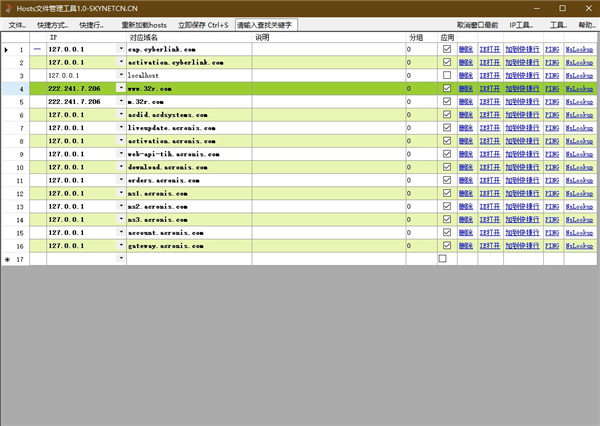The width and height of the screenshot is (600, 426).
Task: Click the keyword search input box
Action: pyautogui.click(x=265, y=23)
